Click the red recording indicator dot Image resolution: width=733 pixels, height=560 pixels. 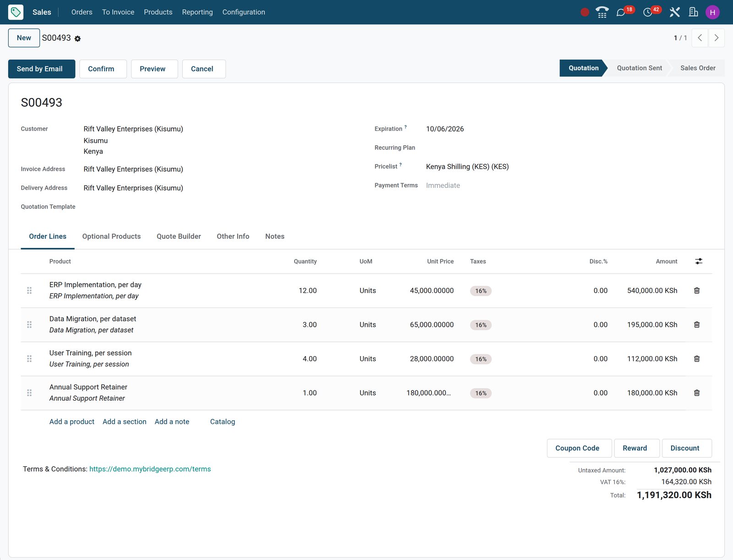tap(585, 12)
